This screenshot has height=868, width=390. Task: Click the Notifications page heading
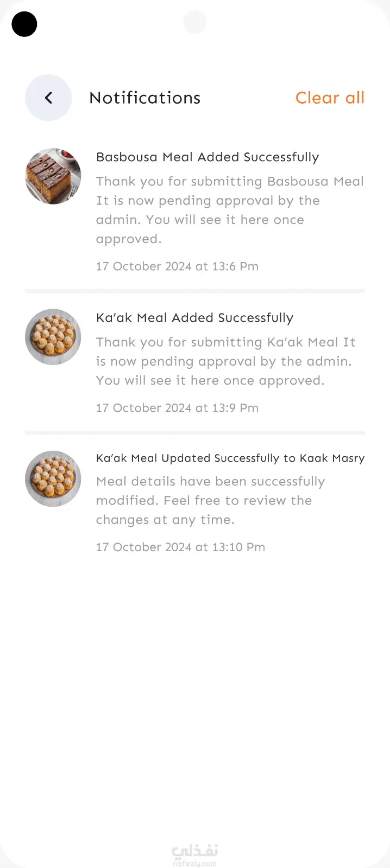(x=144, y=98)
